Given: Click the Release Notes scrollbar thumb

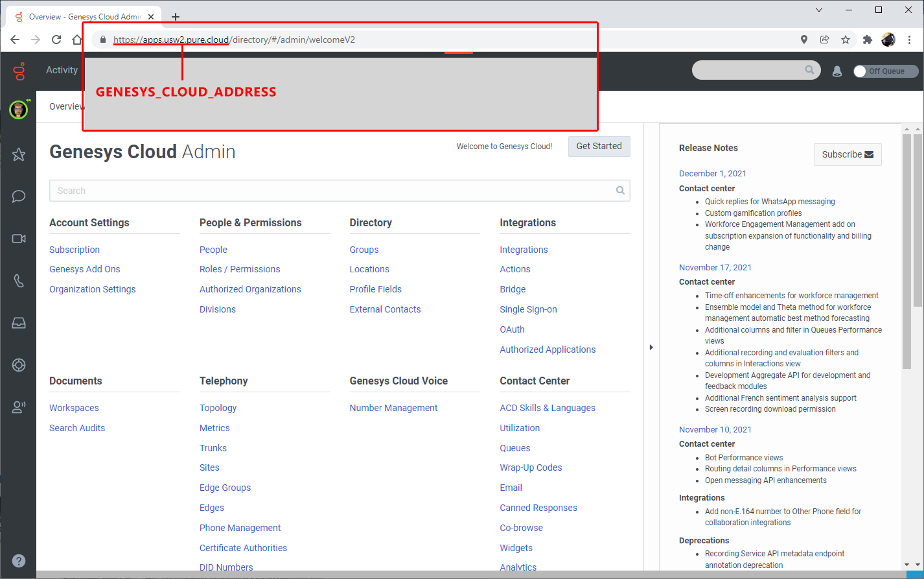Looking at the screenshot, I should tap(907, 252).
